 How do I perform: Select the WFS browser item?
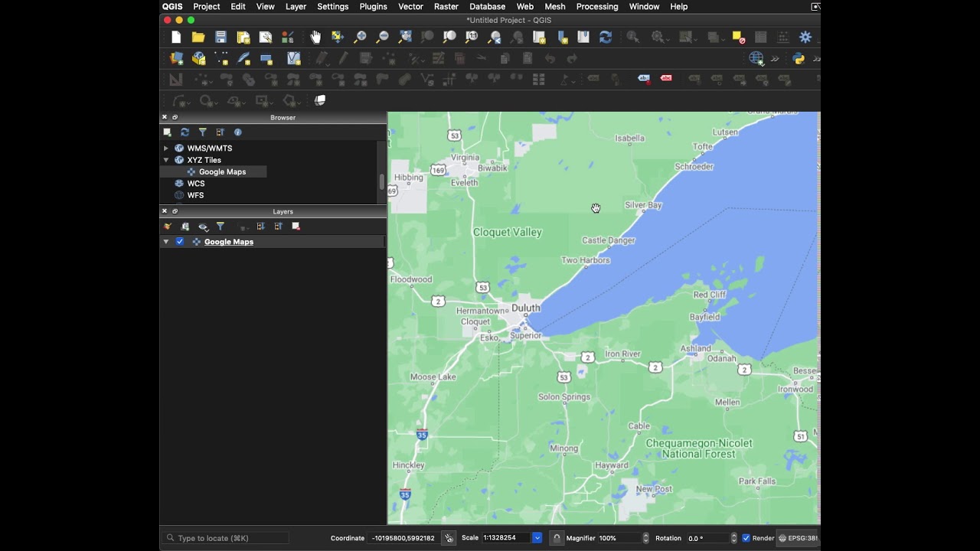tap(195, 195)
